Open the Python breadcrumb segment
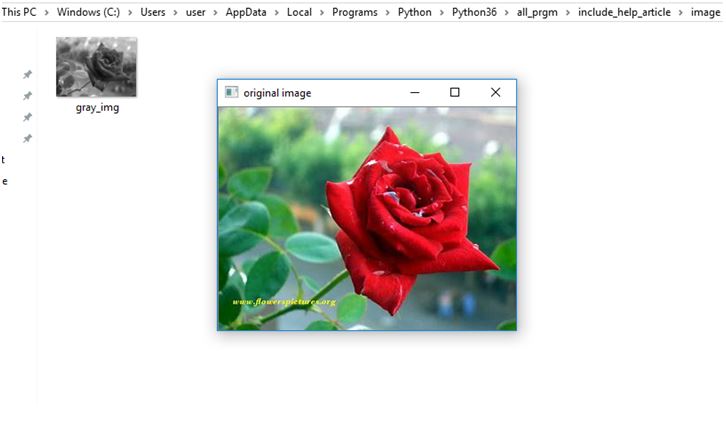This screenshot has height=427, width=726. [414, 13]
